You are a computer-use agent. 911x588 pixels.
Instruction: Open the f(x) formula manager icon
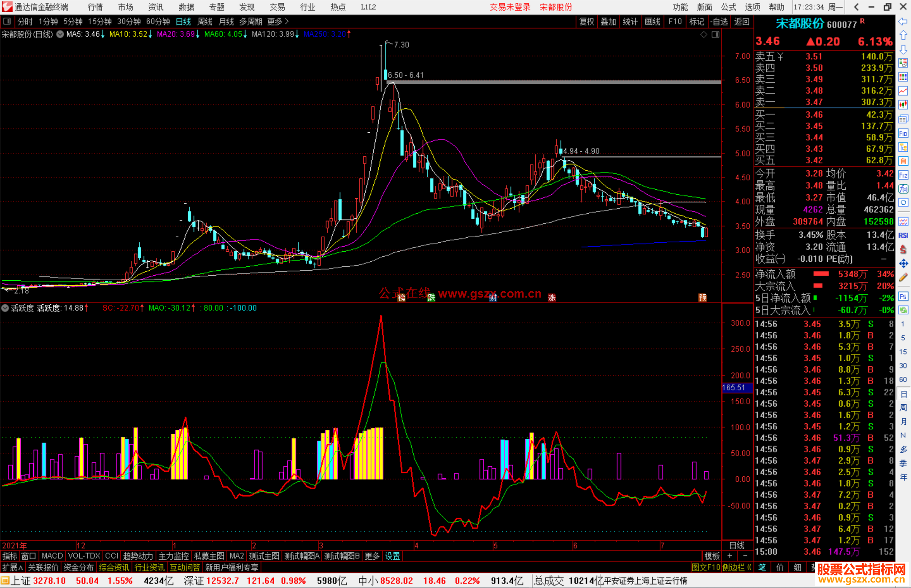click(x=903, y=189)
